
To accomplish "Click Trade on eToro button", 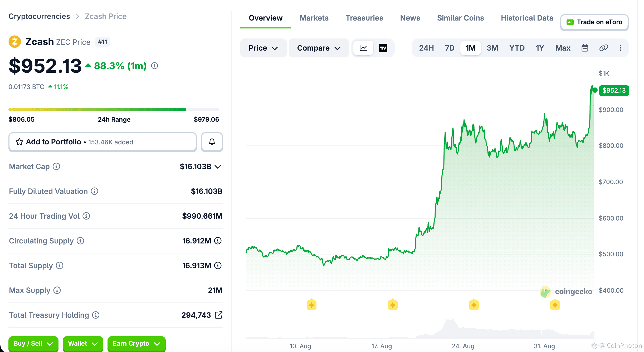I will [594, 22].
